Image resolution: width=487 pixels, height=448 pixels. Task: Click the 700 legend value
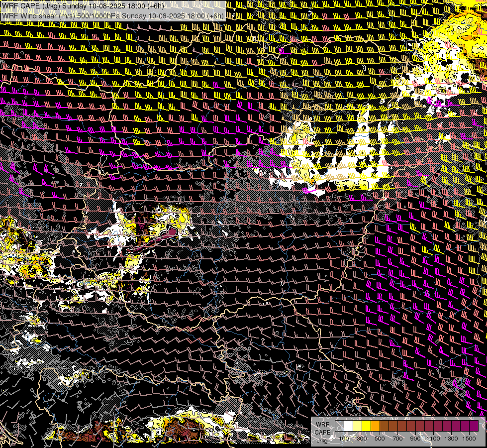point(397,439)
